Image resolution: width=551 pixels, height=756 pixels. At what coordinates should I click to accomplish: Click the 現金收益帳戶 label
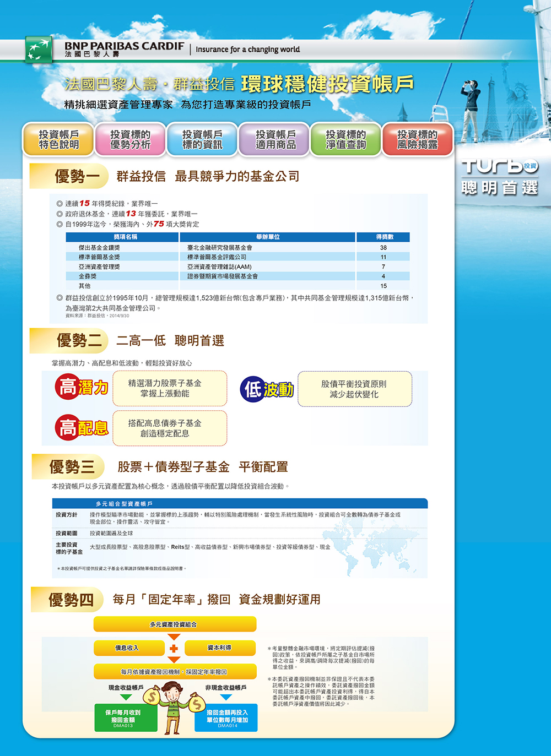[126, 688]
